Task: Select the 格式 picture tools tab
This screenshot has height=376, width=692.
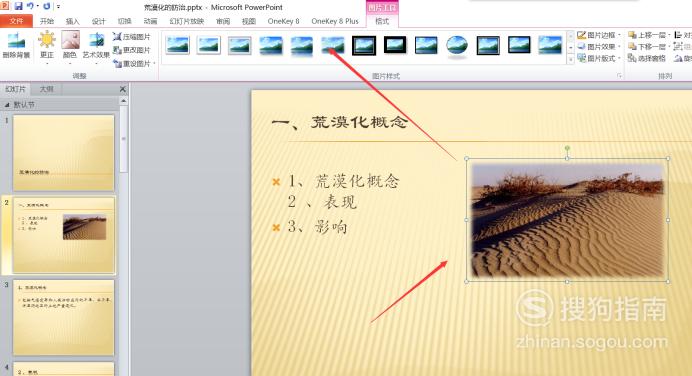Action: point(382,21)
